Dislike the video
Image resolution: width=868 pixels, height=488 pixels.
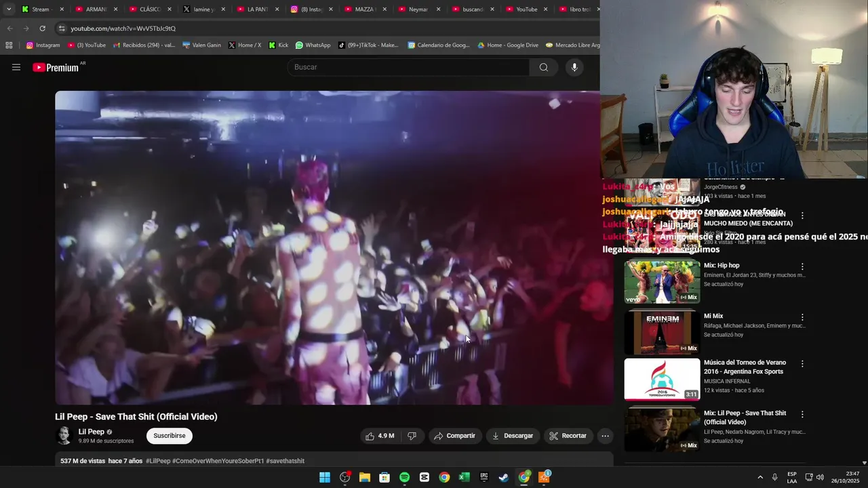tap(412, 436)
